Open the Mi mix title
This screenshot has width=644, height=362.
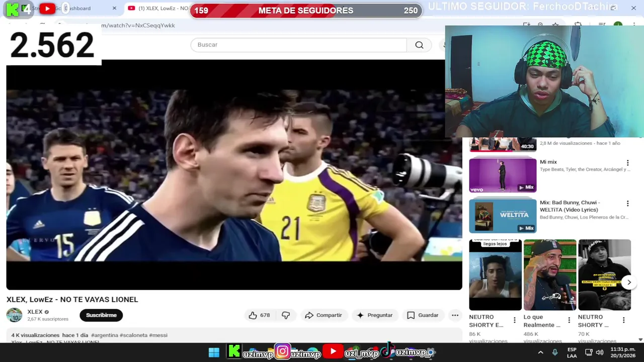coord(548,162)
